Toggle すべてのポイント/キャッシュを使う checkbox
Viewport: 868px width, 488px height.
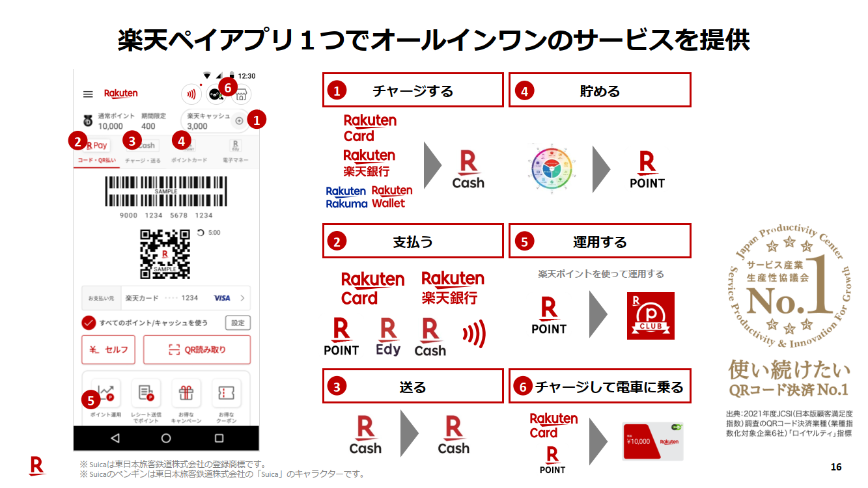[x=89, y=323]
